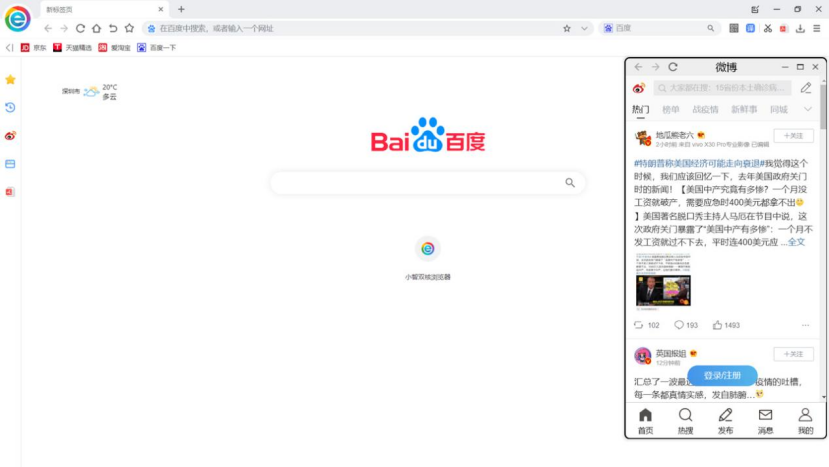Open the browser main menu

coord(817,29)
